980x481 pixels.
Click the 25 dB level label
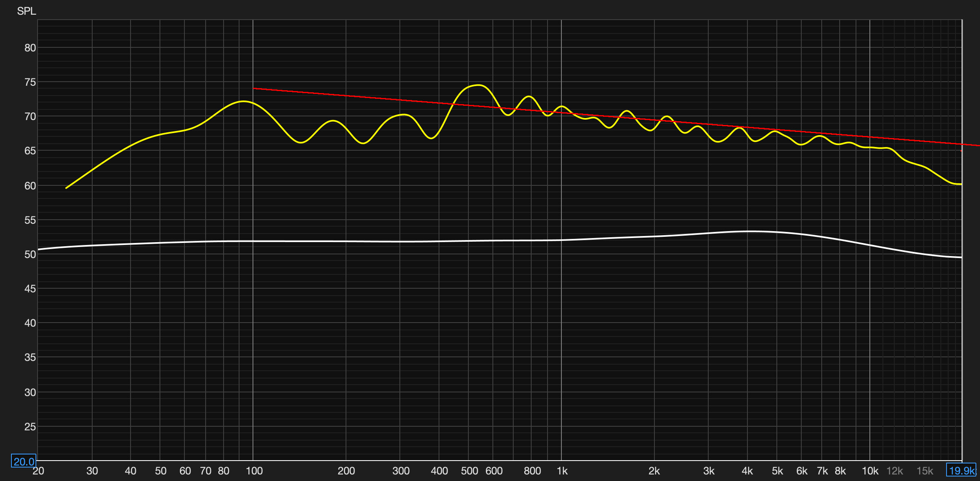[x=30, y=427]
